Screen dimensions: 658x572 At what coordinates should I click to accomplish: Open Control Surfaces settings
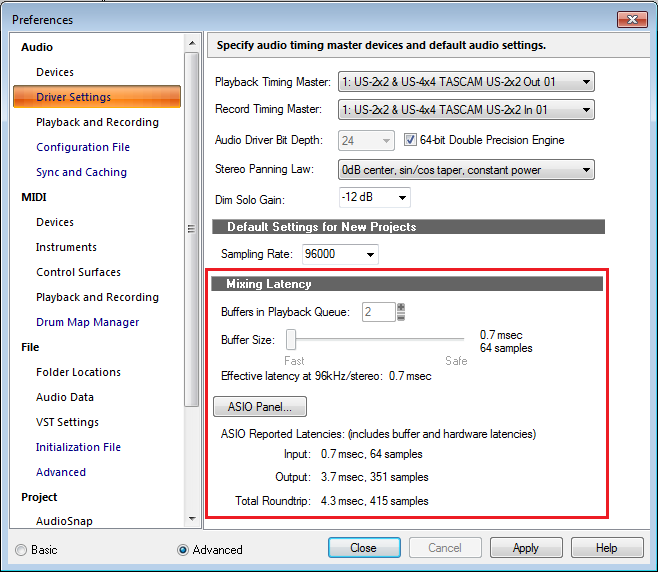78,272
